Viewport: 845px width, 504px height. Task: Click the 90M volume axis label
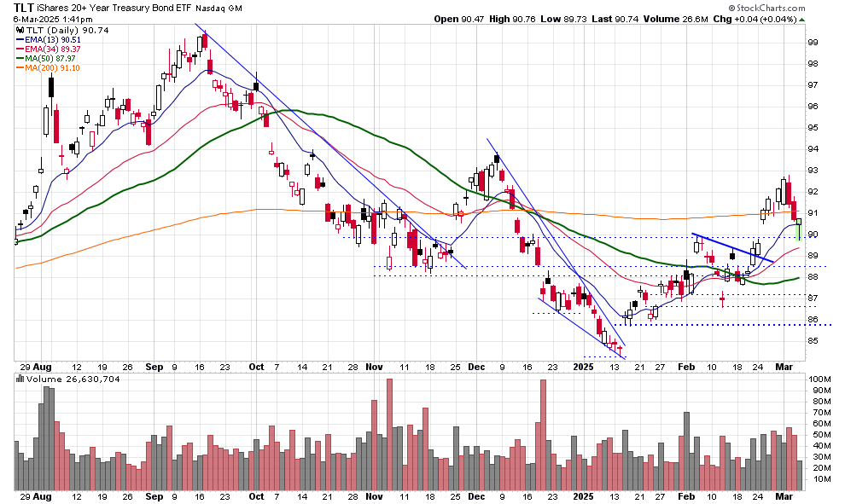(x=821, y=391)
